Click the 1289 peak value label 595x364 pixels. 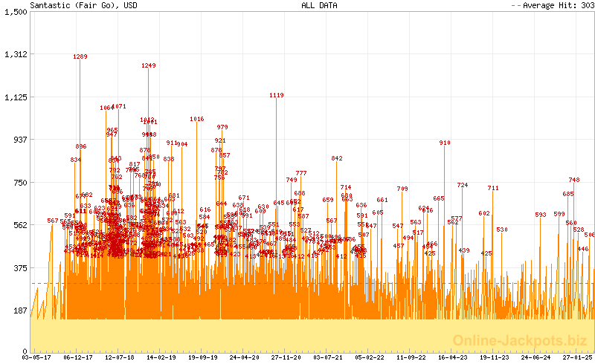pyautogui.click(x=80, y=57)
